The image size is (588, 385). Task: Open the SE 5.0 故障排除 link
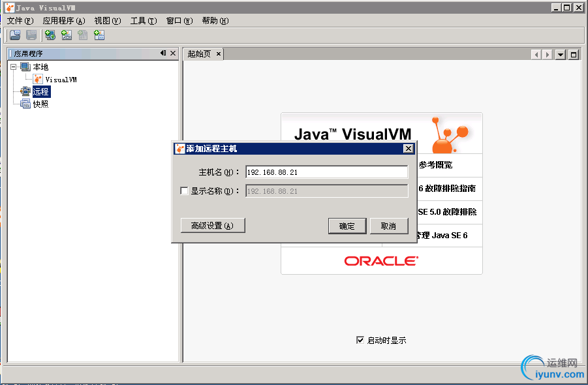448,212
